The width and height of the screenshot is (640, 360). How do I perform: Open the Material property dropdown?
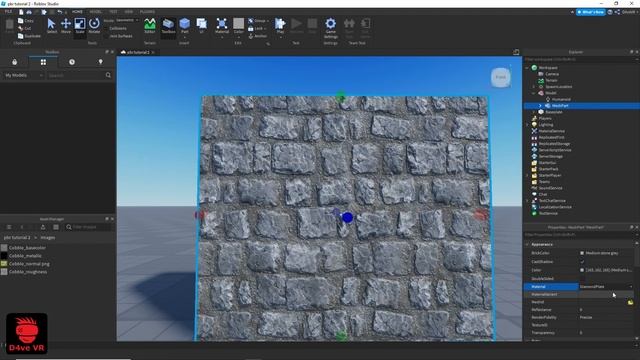(x=606, y=287)
